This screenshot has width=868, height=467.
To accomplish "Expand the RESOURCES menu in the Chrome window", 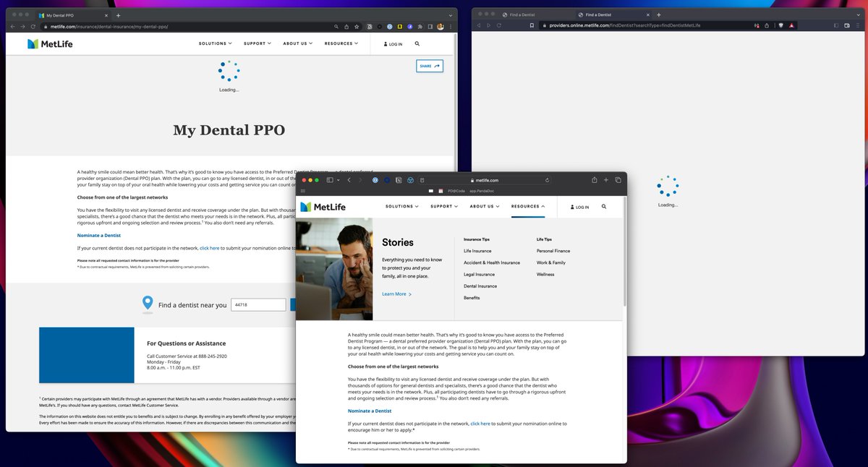I will 341,43.
